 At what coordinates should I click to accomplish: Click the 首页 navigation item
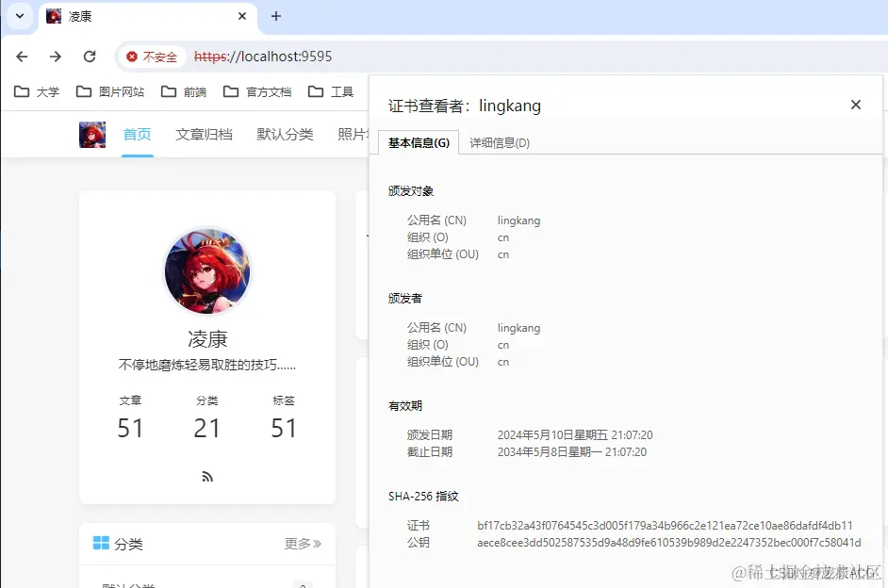click(x=137, y=134)
